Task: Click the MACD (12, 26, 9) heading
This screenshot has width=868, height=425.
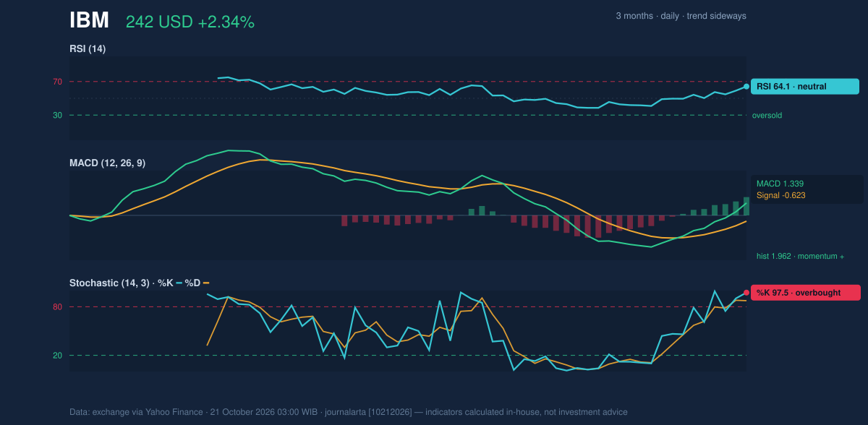Action: pyautogui.click(x=107, y=163)
